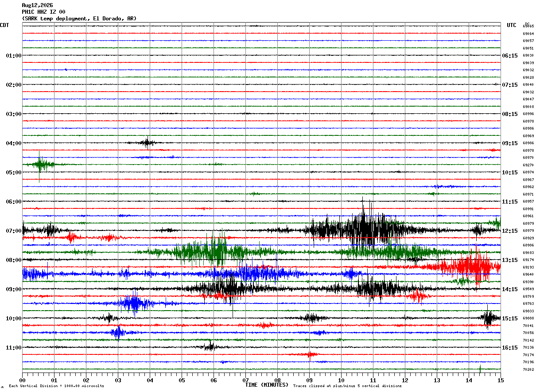This screenshot has height=392, width=536.
Task: Click minute 08 on the time axis
Action: coord(277,380)
